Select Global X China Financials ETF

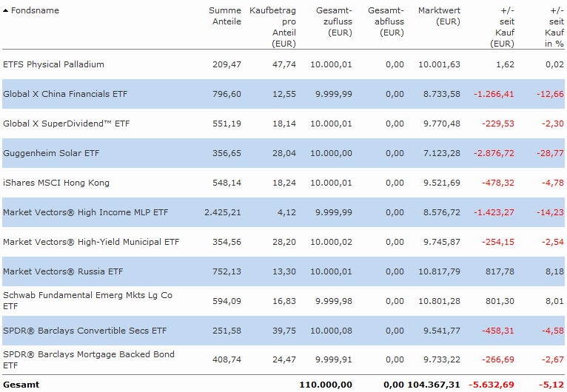tap(66, 94)
